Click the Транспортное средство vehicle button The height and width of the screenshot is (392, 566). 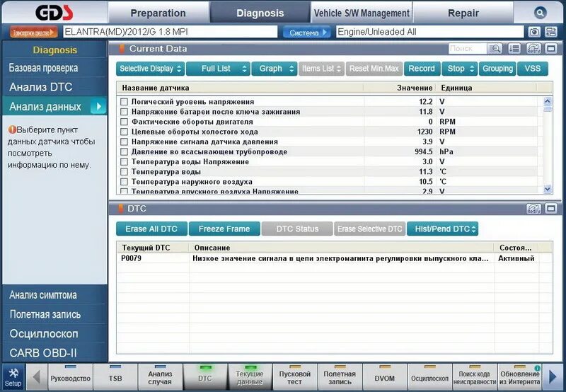coord(33,33)
